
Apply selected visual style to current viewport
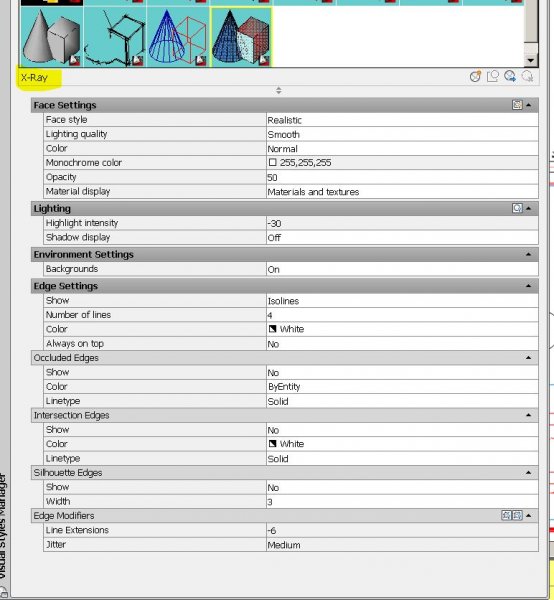point(492,77)
